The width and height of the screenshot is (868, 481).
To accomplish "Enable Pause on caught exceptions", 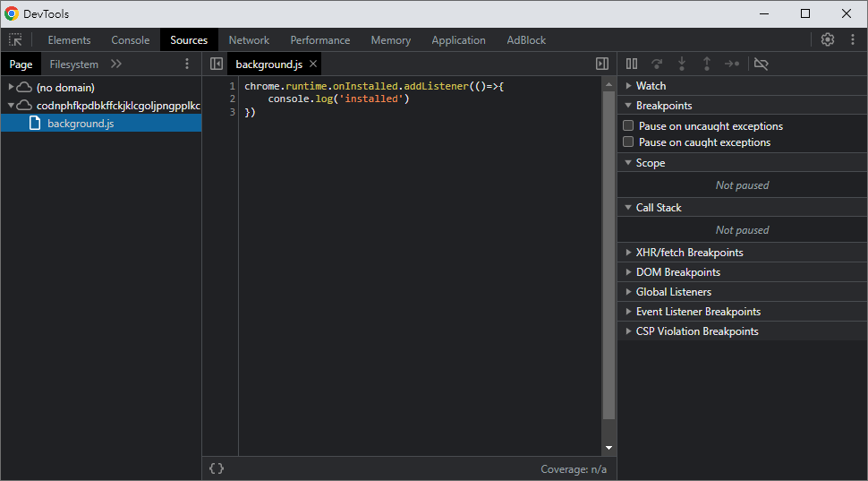I will pyautogui.click(x=628, y=142).
